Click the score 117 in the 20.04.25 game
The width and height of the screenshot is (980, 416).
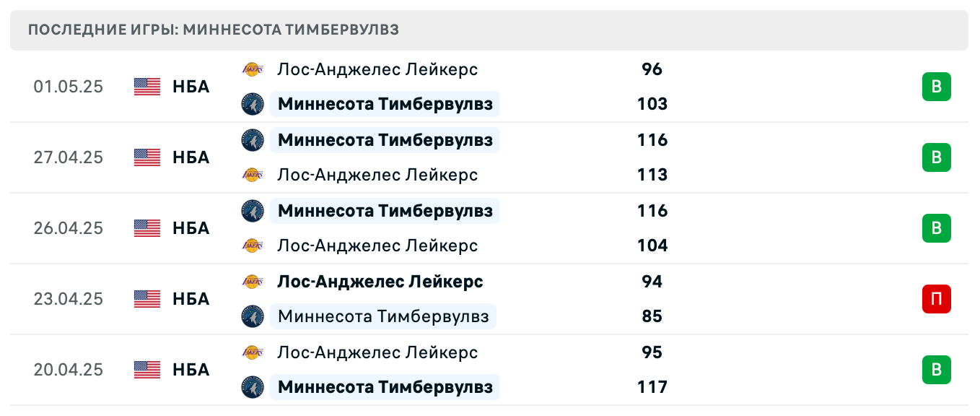pos(652,387)
